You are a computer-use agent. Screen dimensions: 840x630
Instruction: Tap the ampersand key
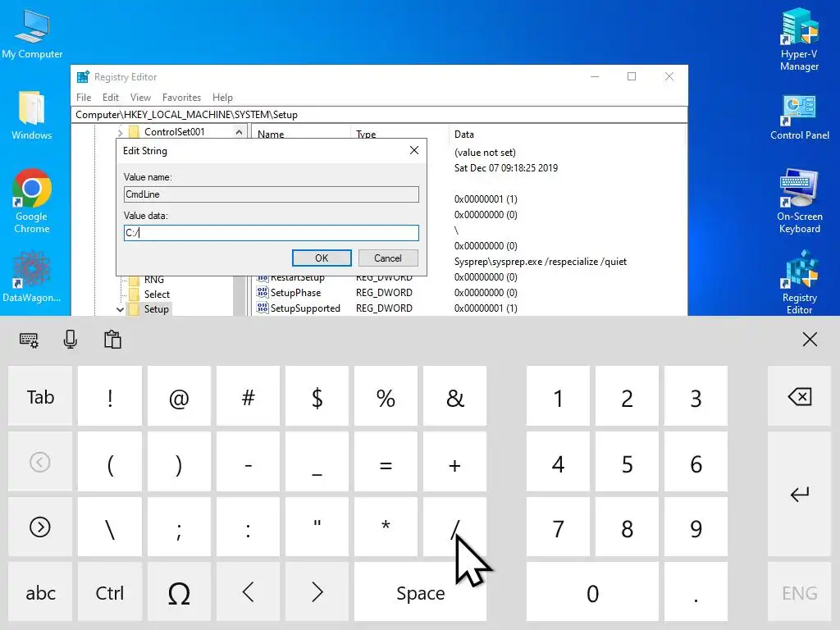454,396
